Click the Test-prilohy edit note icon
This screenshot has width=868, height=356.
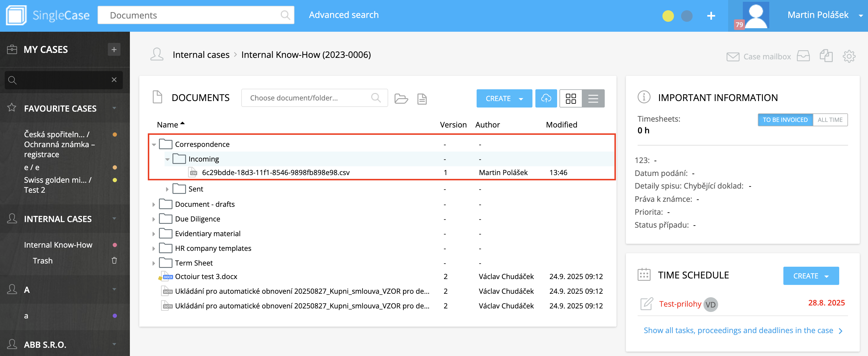646,304
